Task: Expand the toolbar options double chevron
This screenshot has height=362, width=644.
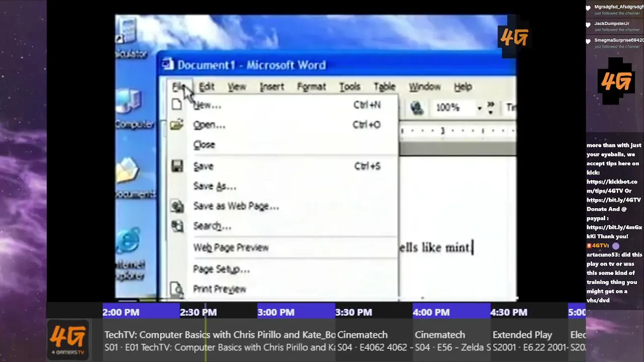Action: point(491,108)
